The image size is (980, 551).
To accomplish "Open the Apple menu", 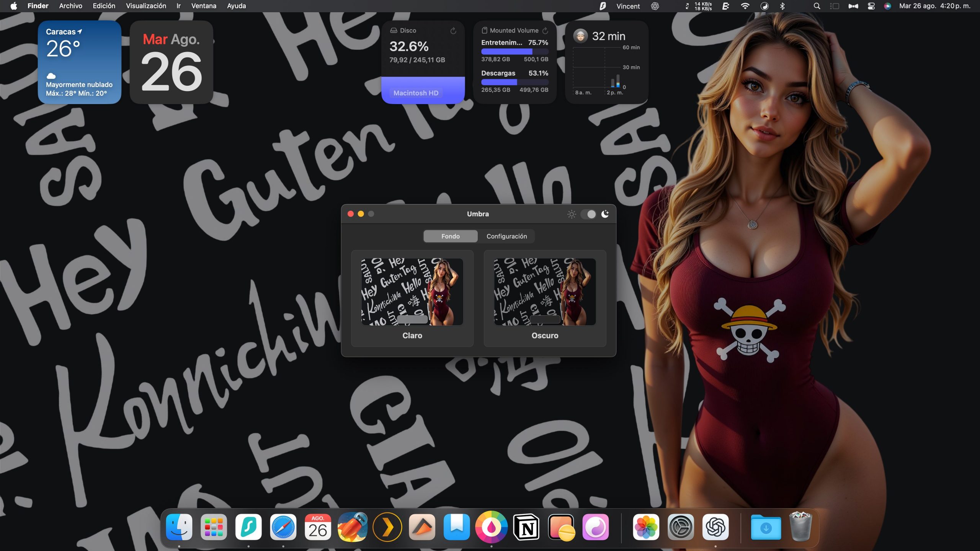I will (14, 6).
